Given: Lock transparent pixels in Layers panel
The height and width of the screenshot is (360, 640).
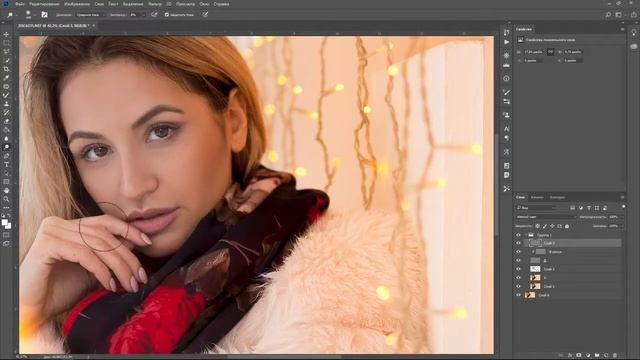Looking at the screenshot, I should [538, 226].
